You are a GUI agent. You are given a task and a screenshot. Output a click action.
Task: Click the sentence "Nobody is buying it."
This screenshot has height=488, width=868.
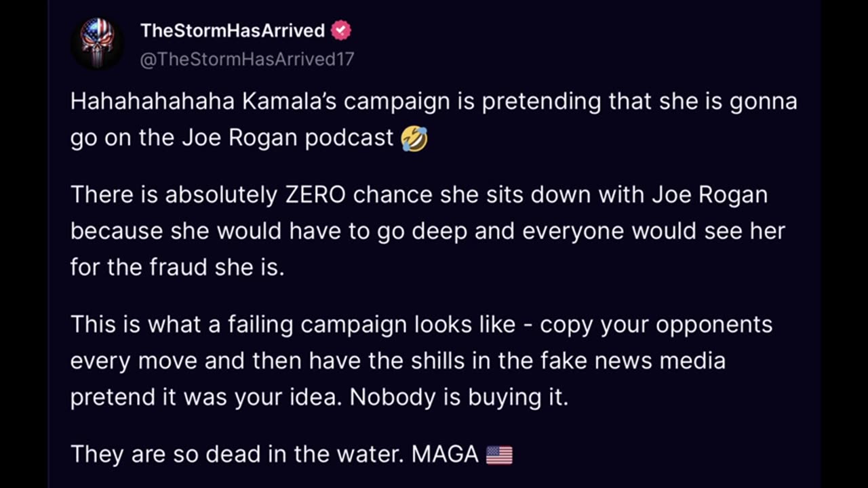459,397
